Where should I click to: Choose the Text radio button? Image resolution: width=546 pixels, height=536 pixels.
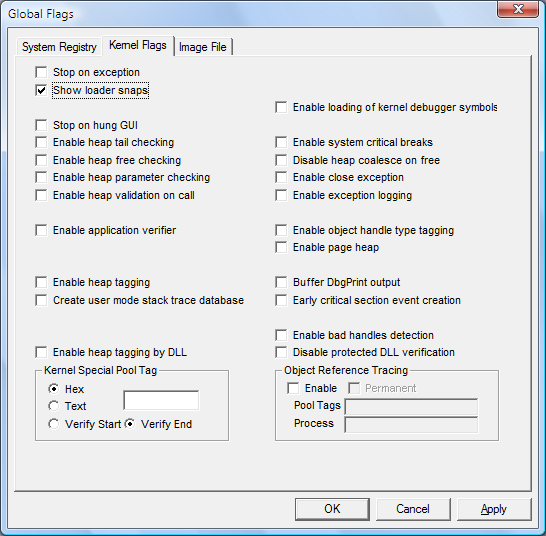tap(53, 406)
